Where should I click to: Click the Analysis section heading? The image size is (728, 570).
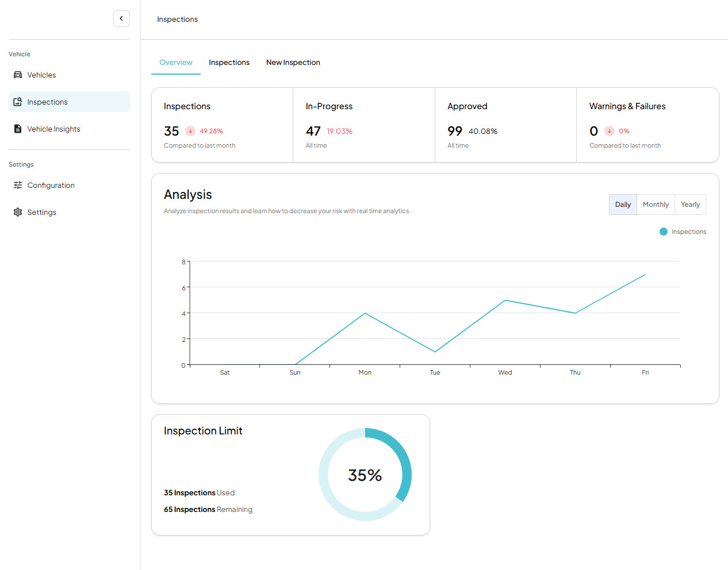[x=188, y=195]
